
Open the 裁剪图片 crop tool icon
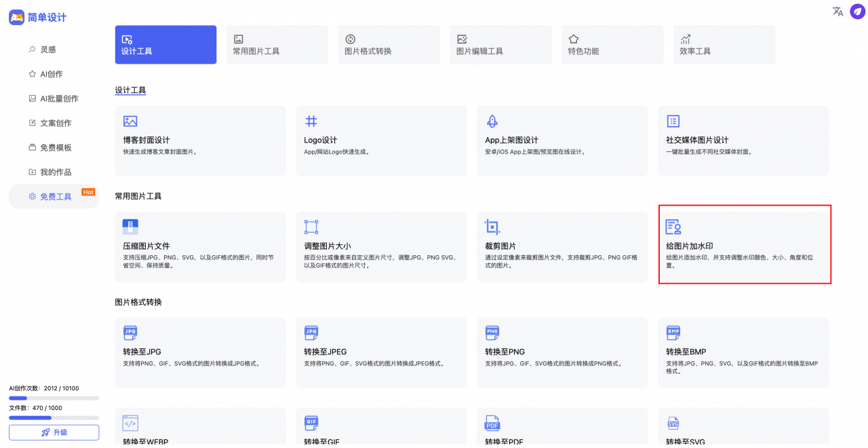[492, 227]
